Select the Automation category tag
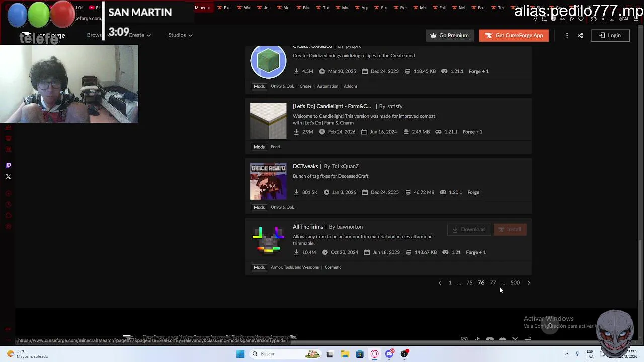The image size is (644, 362). click(x=328, y=86)
